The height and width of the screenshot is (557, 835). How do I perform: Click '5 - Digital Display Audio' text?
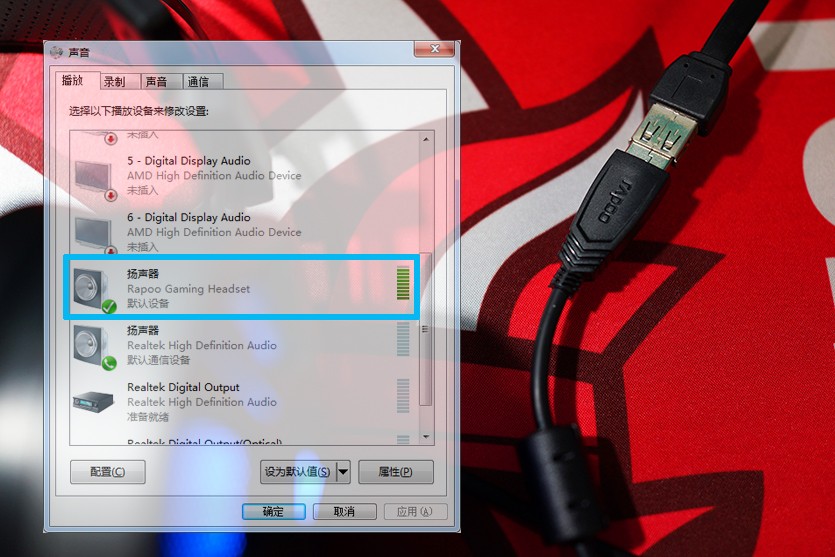(189, 161)
